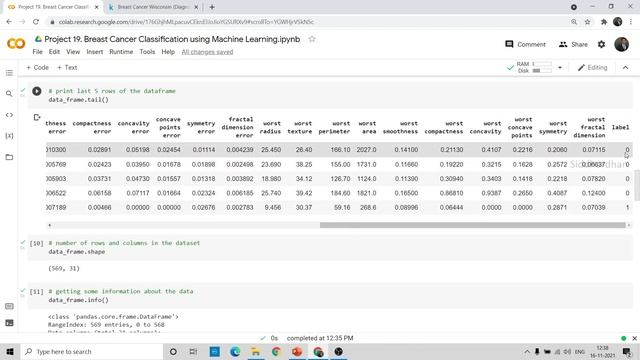Close the execution status bar

(x=634, y=338)
